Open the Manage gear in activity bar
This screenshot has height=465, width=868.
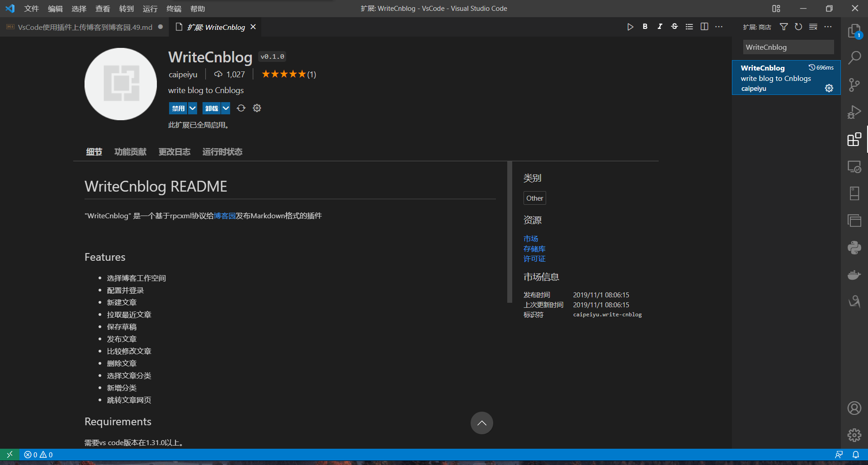(x=854, y=435)
